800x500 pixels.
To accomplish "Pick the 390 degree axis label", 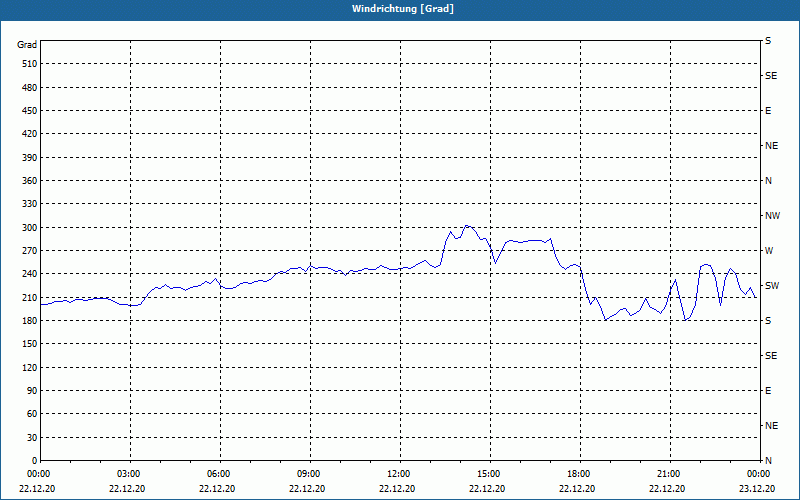I will (x=30, y=157).
